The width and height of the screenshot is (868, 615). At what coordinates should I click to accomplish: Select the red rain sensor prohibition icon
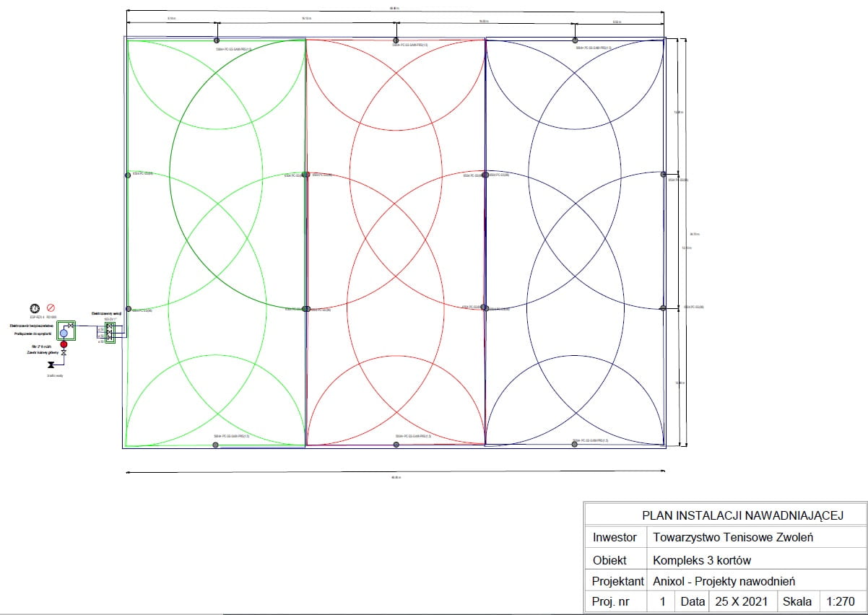(x=51, y=308)
